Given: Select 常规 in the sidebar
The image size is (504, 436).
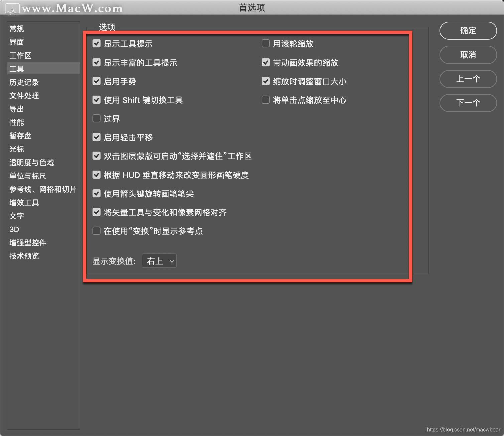Looking at the screenshot, I should click(x=43, y=29).
